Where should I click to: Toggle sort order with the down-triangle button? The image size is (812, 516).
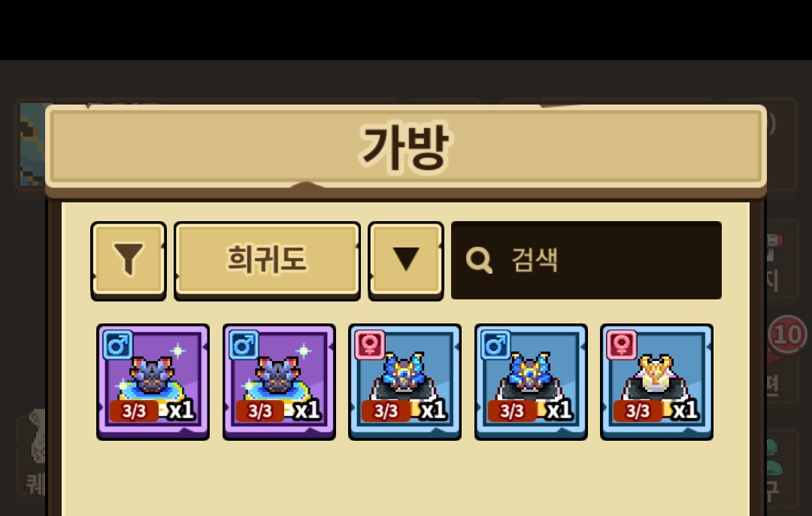click(406, 260)
